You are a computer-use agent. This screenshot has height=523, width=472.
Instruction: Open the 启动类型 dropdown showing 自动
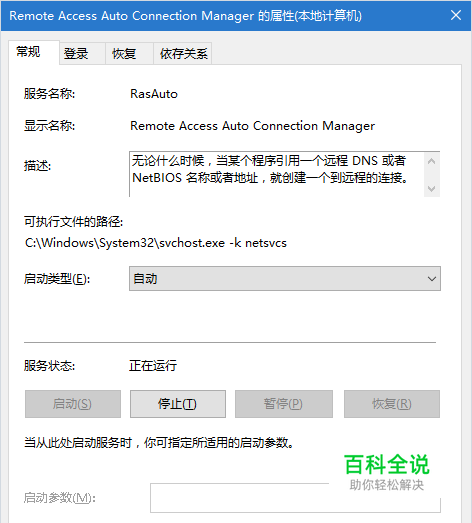[x=285, y=279]
